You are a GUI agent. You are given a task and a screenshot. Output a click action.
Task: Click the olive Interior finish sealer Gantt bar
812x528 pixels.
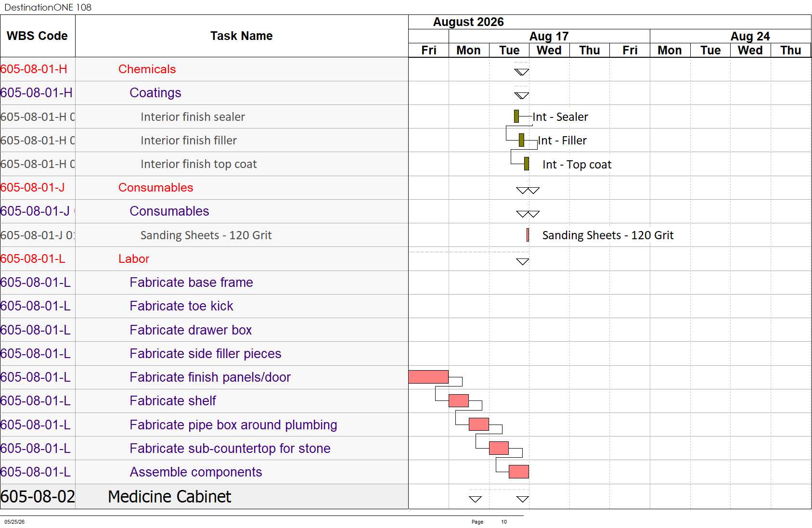516,116
